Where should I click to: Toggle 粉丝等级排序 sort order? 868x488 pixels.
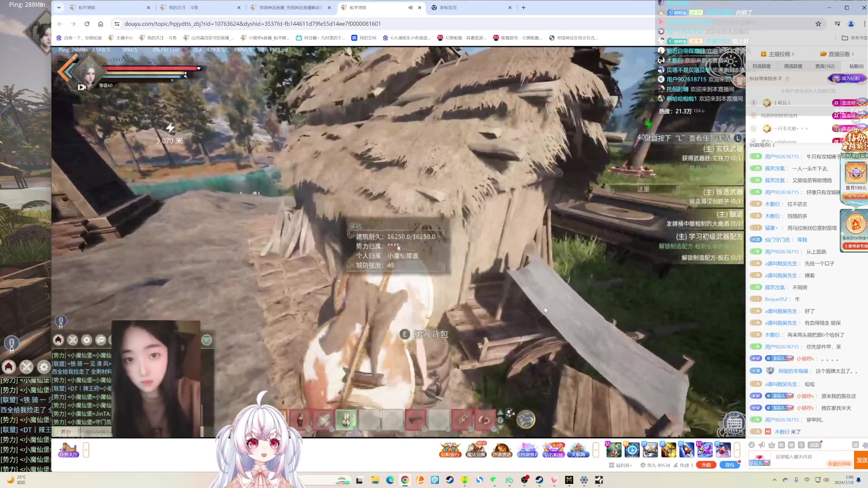[765, 79]
